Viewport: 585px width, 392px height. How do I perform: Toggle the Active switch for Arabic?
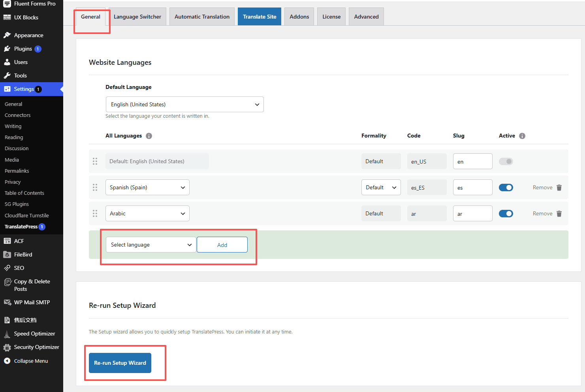[x=506, y=213]
